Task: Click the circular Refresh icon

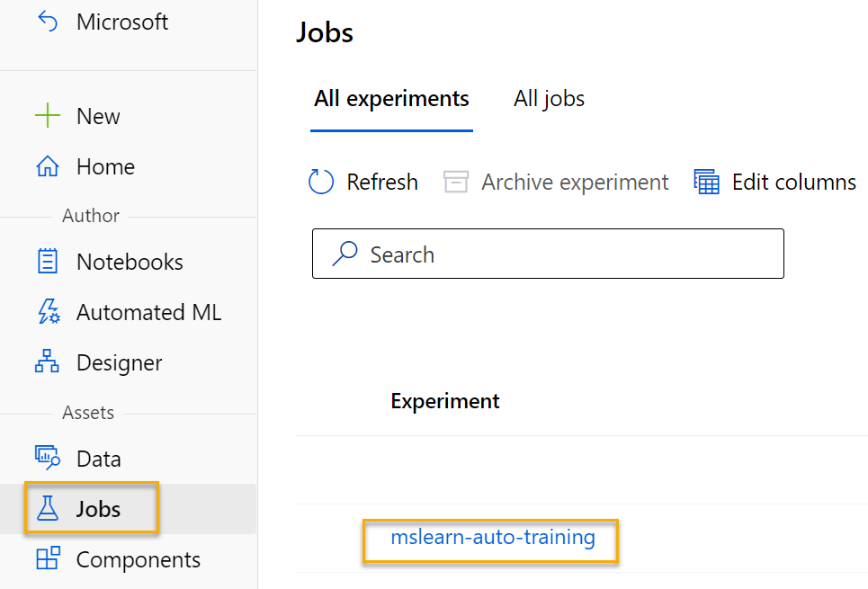Action: coord(321,182)
